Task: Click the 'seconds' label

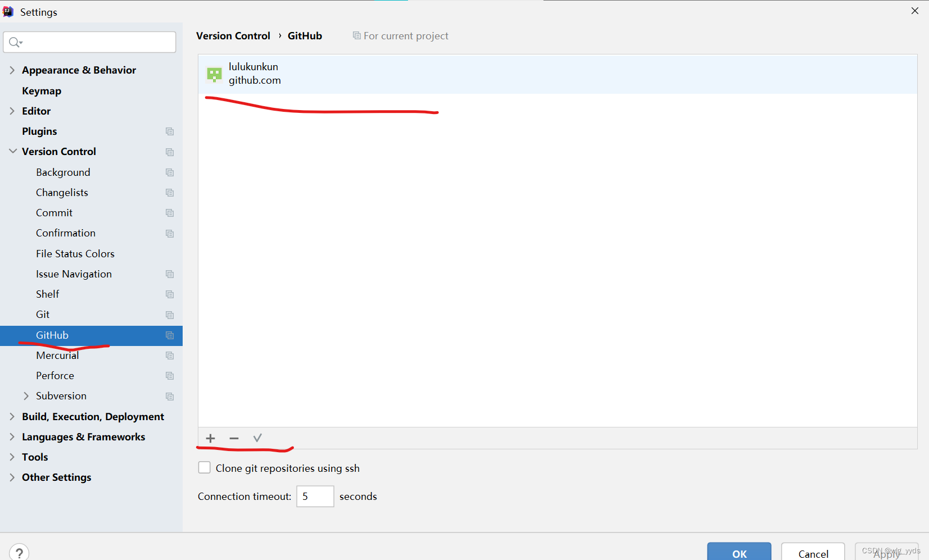Action: (x=358, y=497)
